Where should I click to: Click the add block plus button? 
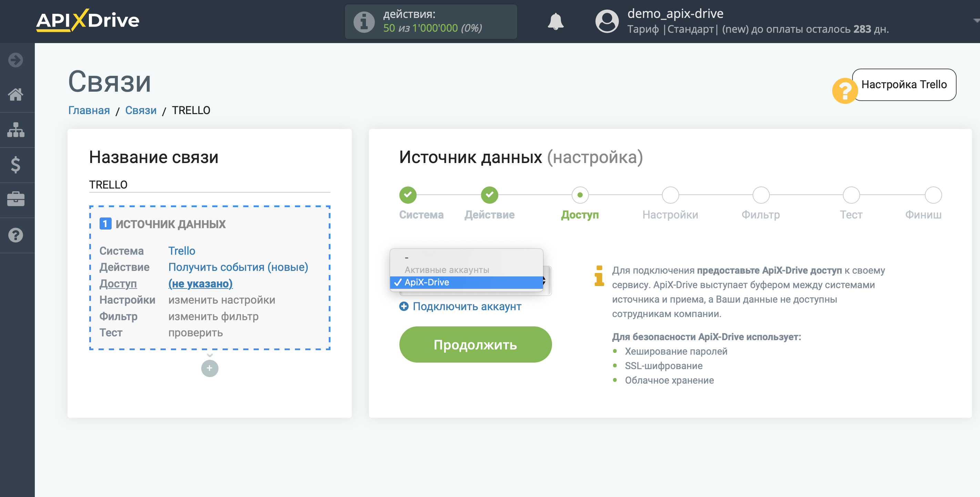coord(209,368)
